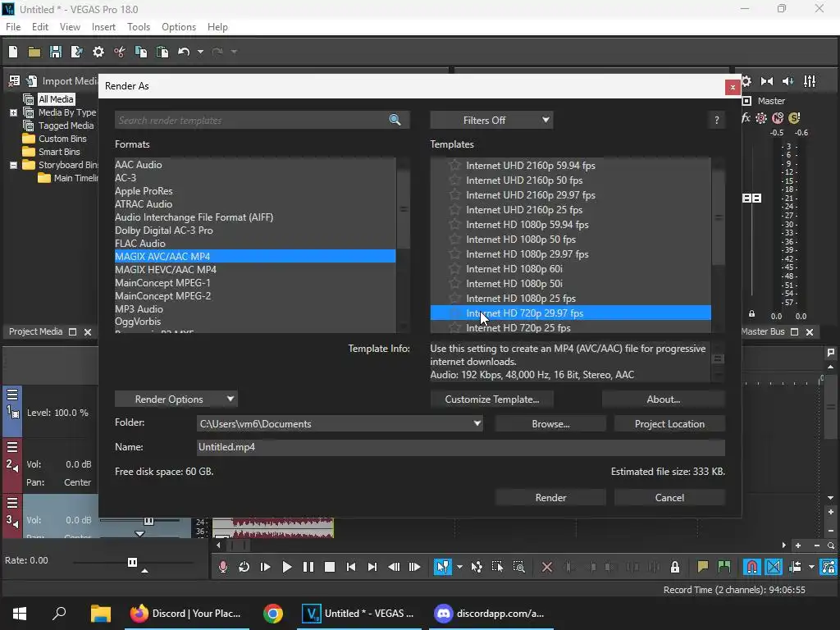Step to the previous frame
Viewport: 840px width, 630px height.
point(394,567)
